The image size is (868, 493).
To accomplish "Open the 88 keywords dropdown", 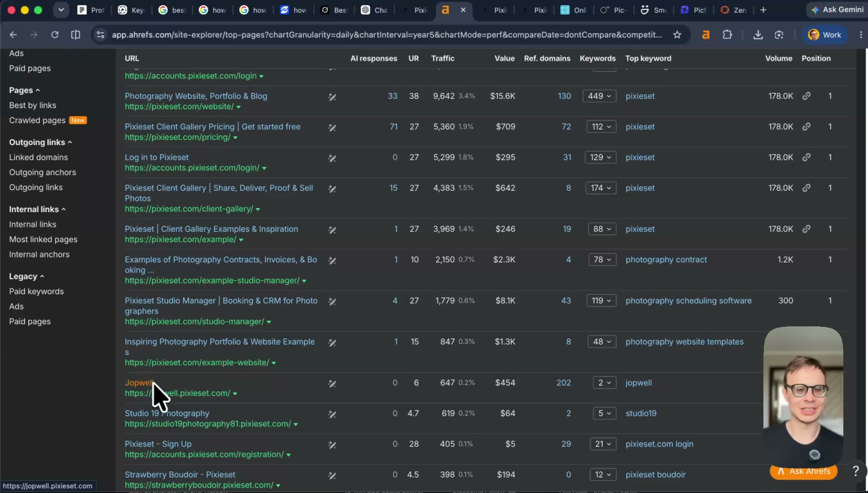I will point(602,229).
